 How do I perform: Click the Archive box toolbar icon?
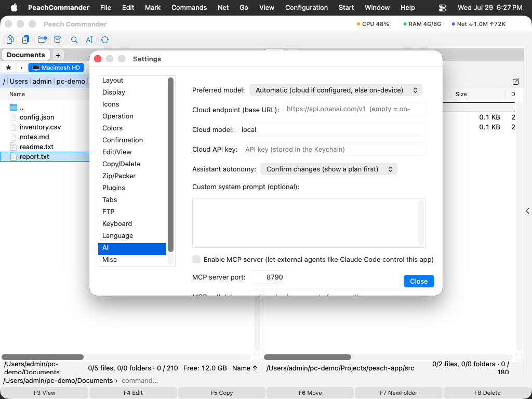click(57, 39)
